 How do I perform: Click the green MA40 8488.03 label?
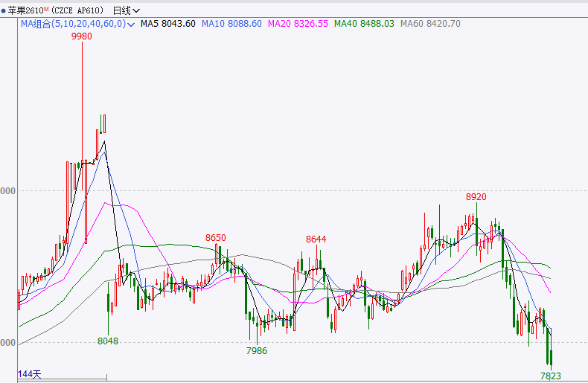pos(364,24)
